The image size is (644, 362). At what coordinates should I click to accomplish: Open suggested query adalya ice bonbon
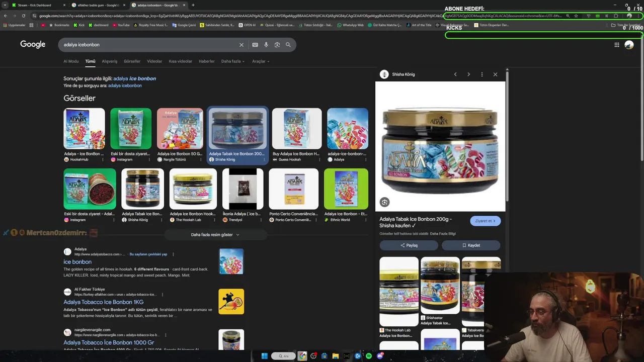pyautogui.click(x=134, y=78)
